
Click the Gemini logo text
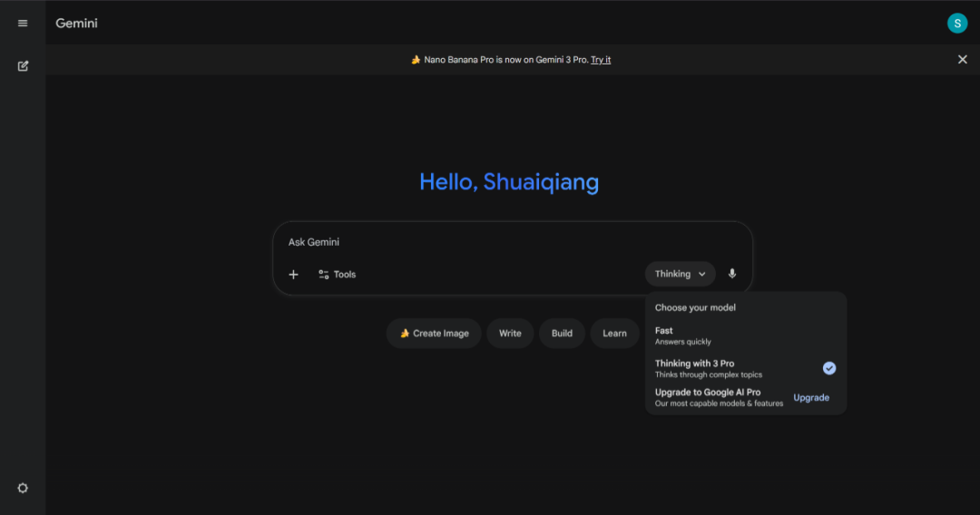pos(76,23)
